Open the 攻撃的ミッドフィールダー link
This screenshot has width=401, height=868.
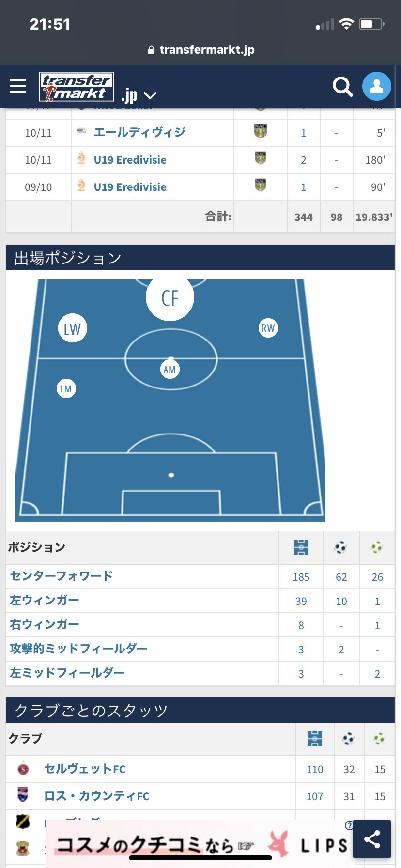click(x=79, y=649)
